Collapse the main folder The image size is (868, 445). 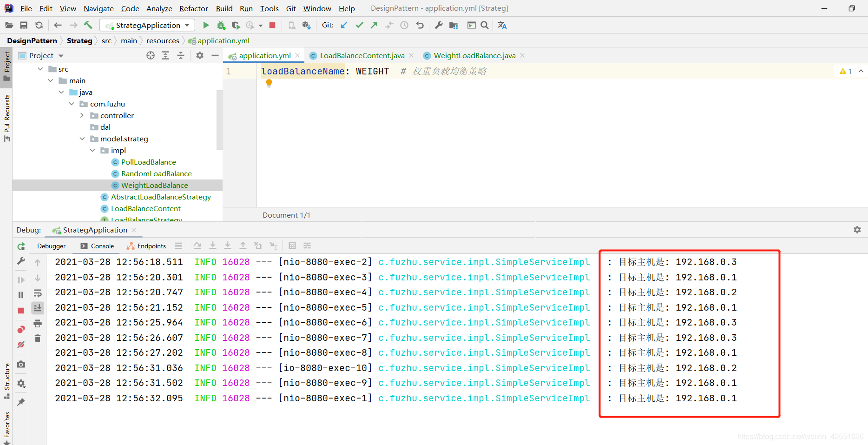[x=51, y=80]
